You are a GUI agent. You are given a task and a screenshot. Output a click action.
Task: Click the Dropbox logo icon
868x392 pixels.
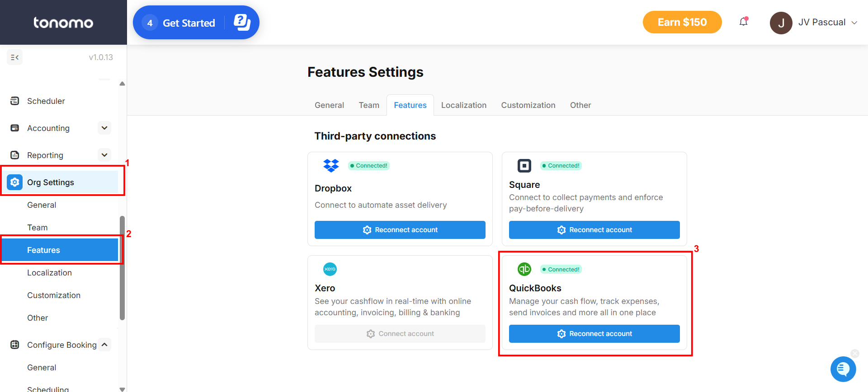click(x=331, y=166)
